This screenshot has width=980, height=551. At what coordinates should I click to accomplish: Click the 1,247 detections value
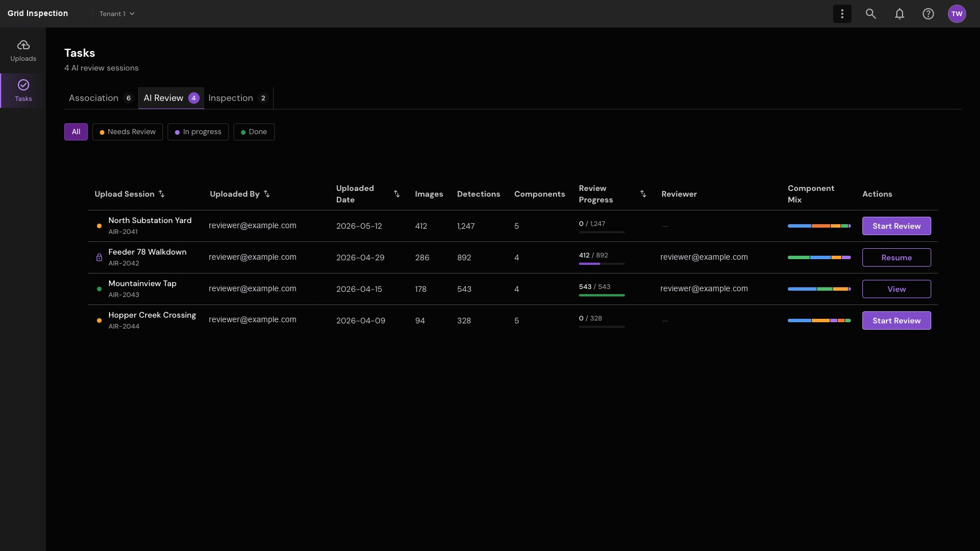[466, 226]
